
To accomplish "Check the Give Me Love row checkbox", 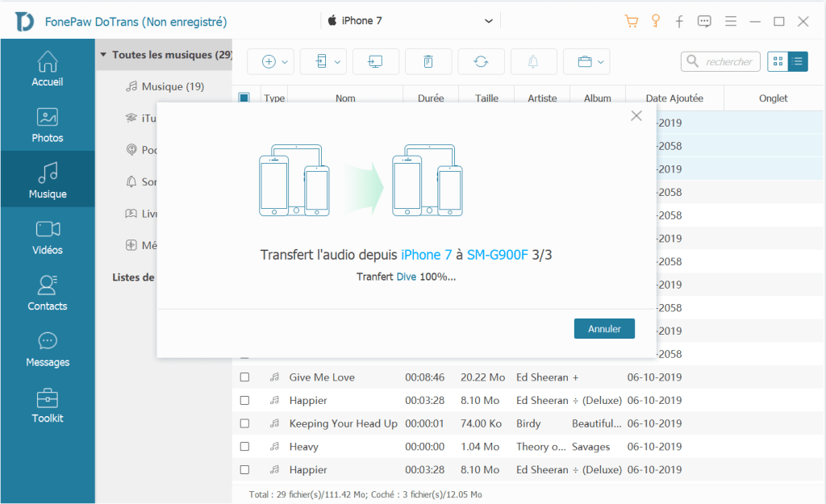I will (244, 377).
